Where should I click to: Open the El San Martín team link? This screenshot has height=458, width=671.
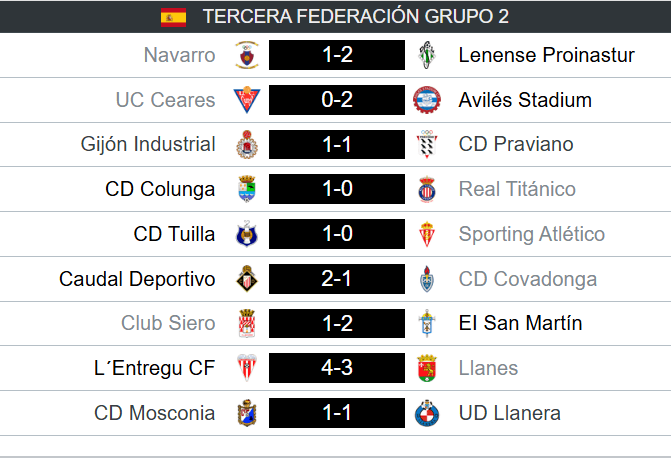[520, 323]
